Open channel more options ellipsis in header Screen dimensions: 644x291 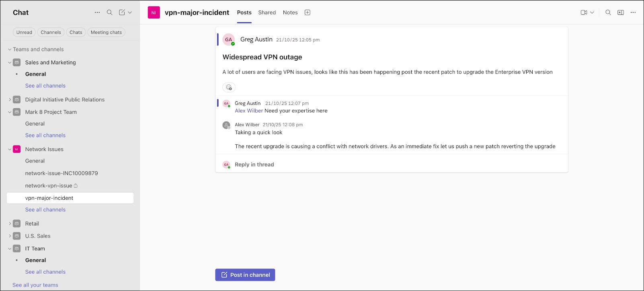[x=633, y=12]
